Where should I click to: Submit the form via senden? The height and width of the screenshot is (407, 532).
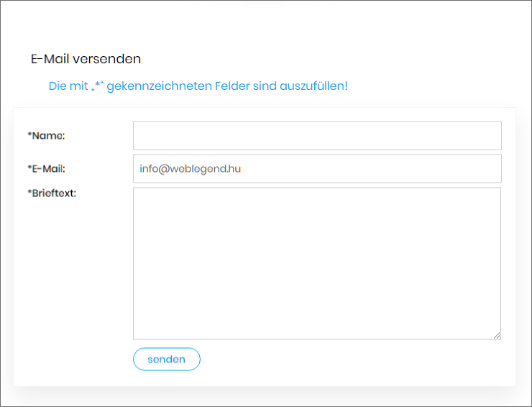coord(166,359)
